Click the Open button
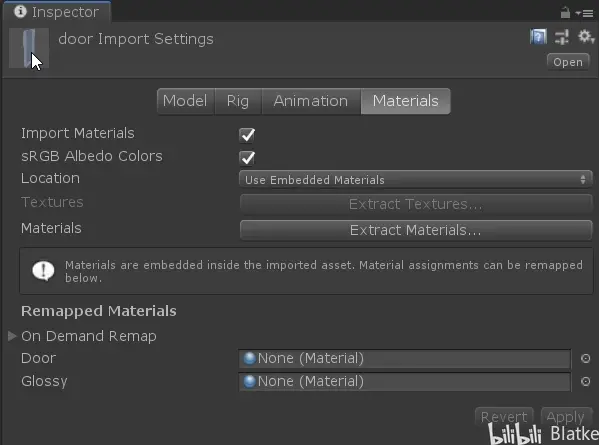Image resolution: width=599 pixels, height=445 pixels. 568,62
